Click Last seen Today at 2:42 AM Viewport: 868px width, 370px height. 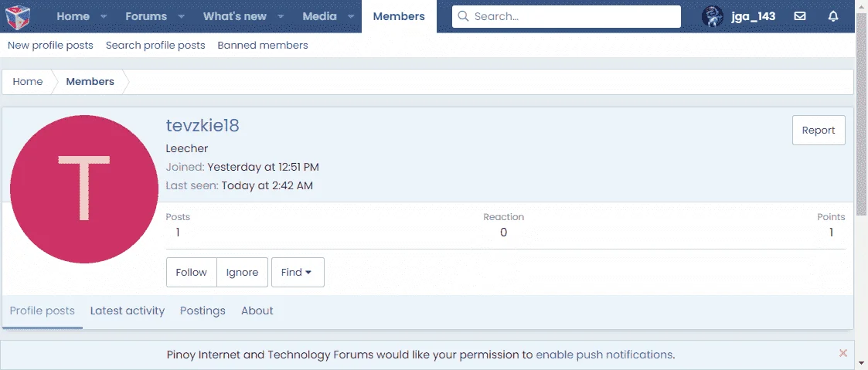pos(267,186)
